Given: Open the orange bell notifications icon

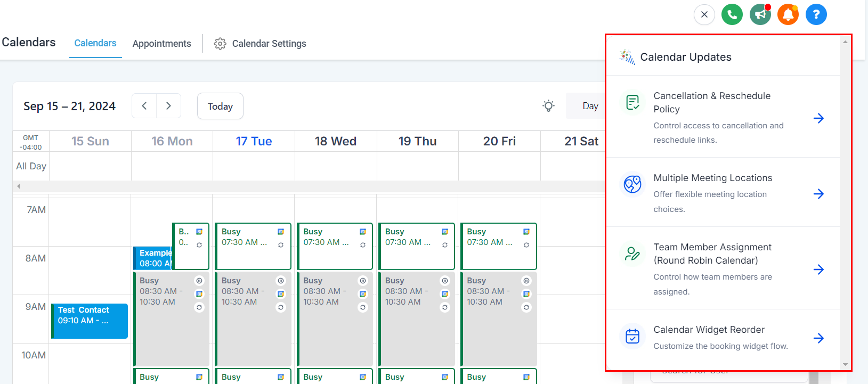Looking at the screenshot, I should point(788,15).
